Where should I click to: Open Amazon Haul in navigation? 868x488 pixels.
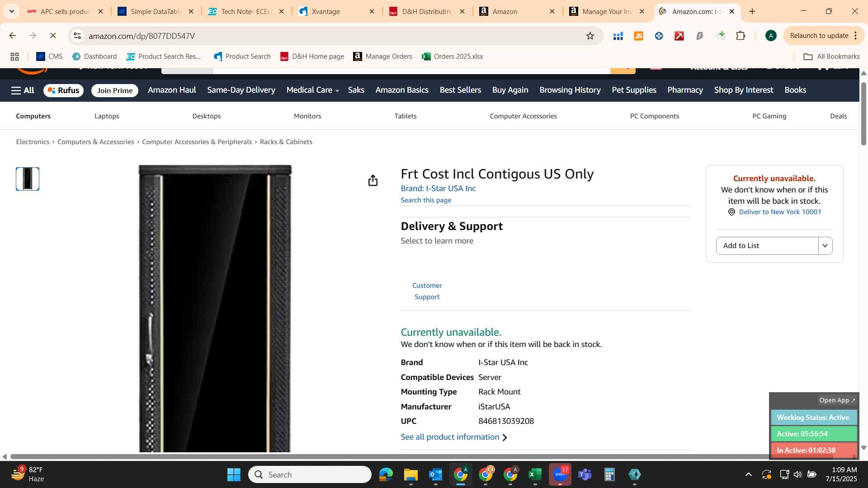[x=172, y=90]
